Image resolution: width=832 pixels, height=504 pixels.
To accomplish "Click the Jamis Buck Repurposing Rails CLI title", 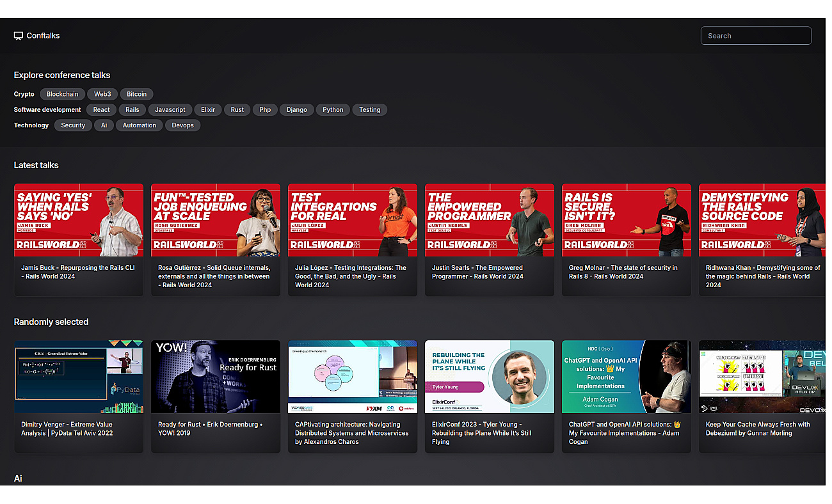I will click(78, 272).
